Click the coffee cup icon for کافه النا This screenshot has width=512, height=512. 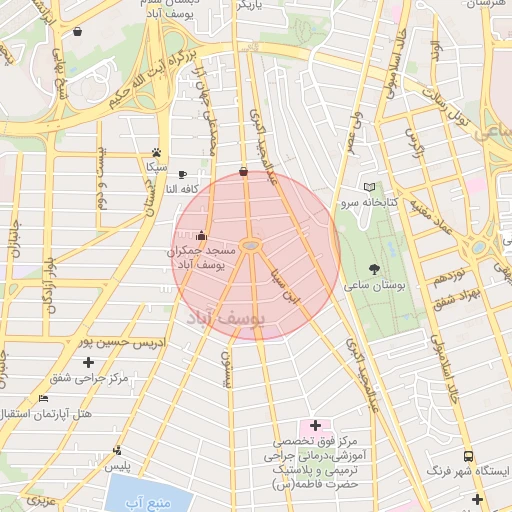click(182, 174)
